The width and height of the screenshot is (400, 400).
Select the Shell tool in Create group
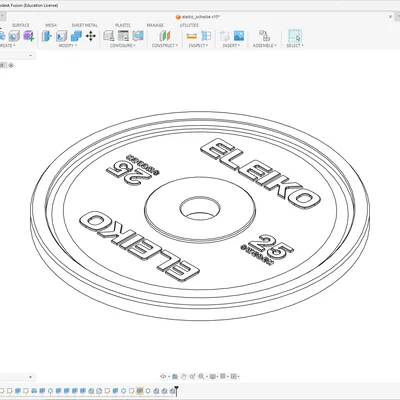coord(14,36)
